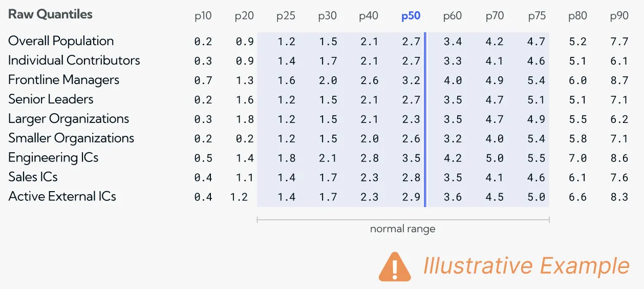
Task: Click the "Active External ICs" row label
Action: [x=62, y=197]
